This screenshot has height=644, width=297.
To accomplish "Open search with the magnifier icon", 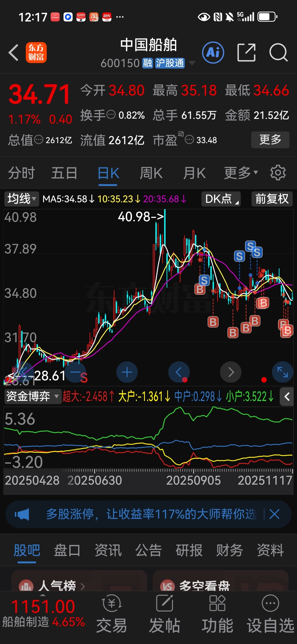I will click(x=278, y=52).
